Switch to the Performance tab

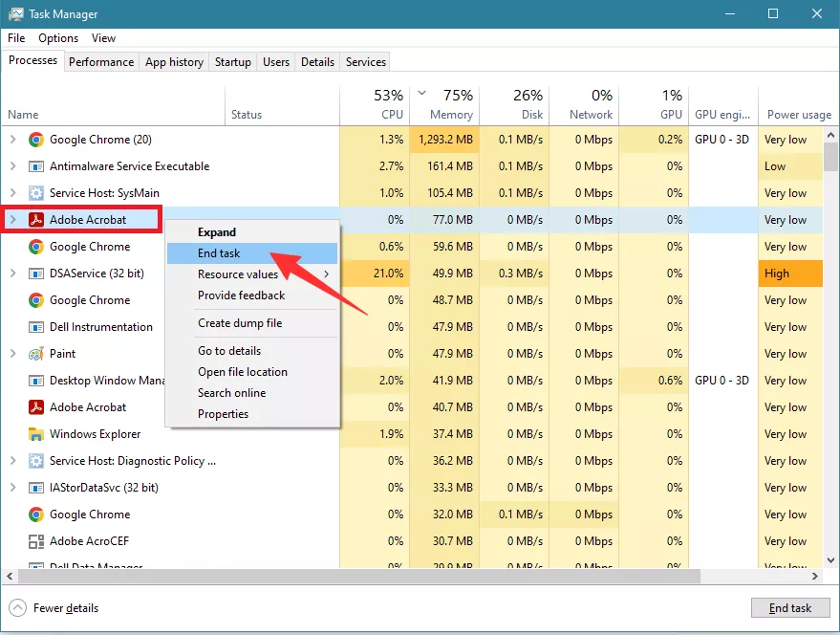[x=101, y=61]
